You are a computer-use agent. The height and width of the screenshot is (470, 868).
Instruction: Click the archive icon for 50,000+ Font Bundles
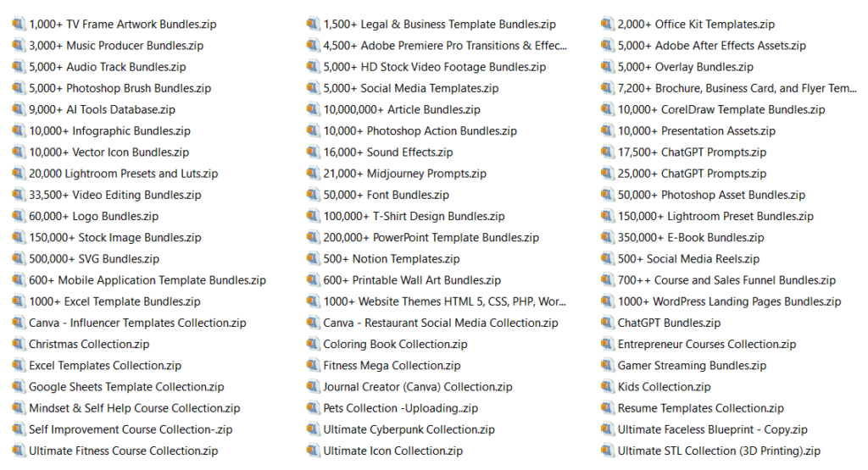tap(313, 195)
